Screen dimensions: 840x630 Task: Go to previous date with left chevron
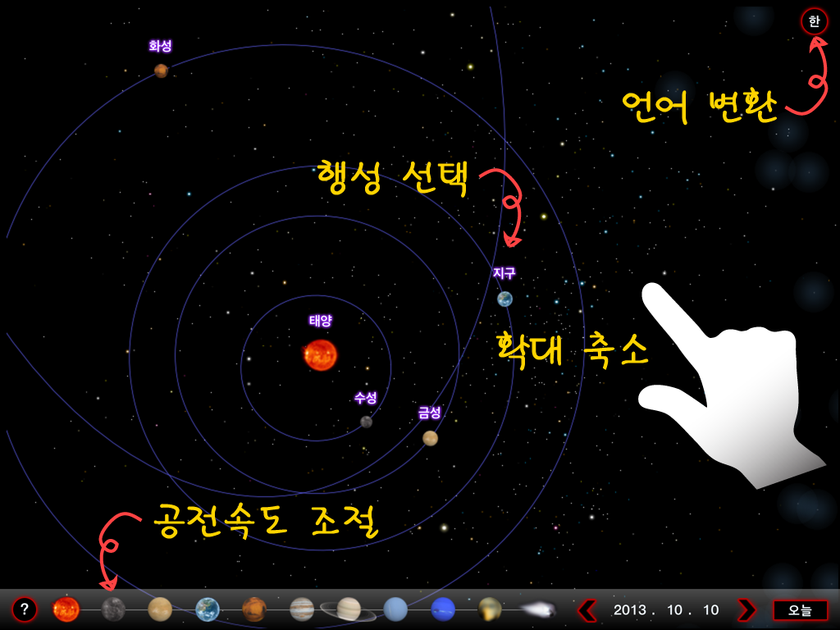[x=587, y=609]
